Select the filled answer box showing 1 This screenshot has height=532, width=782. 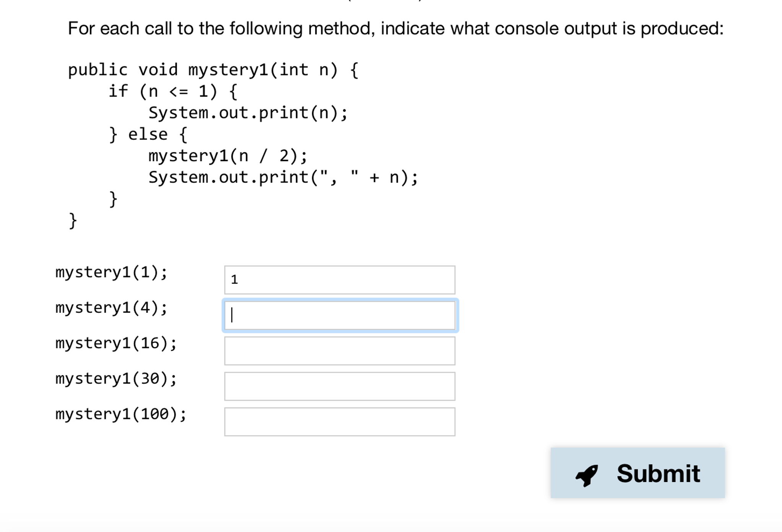[339, 280]
